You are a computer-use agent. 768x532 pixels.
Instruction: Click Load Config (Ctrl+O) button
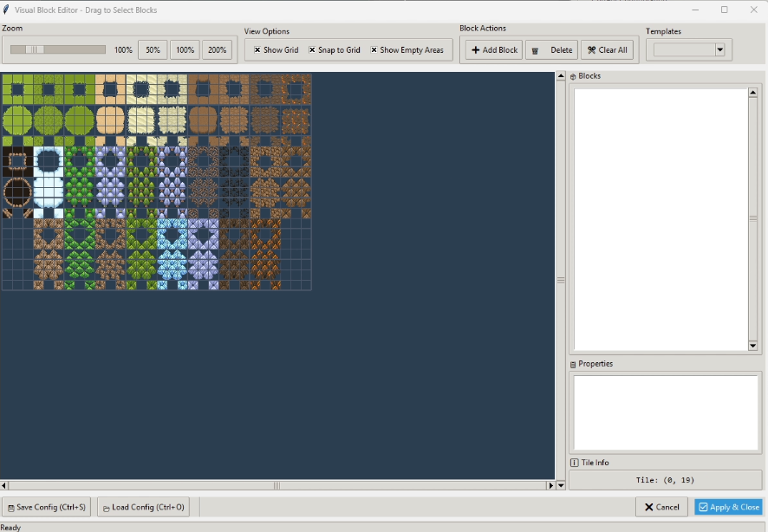coord(144,507)
